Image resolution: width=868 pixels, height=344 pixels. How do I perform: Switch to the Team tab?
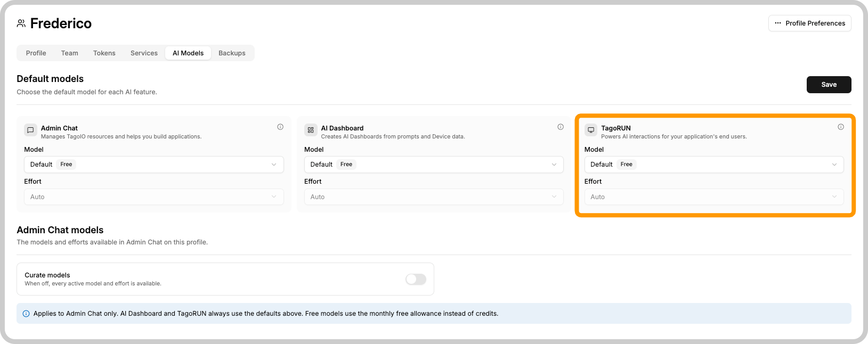(x=70, y=53)
